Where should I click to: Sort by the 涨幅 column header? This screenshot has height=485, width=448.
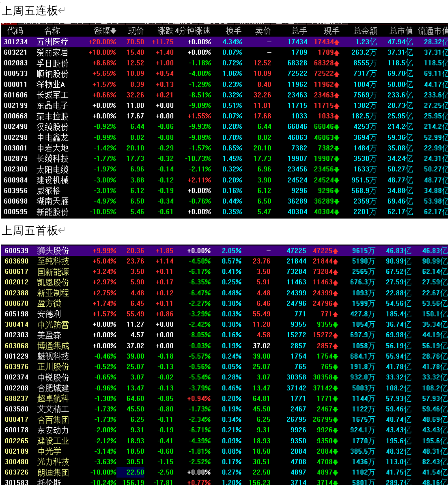tap(102, 31)
